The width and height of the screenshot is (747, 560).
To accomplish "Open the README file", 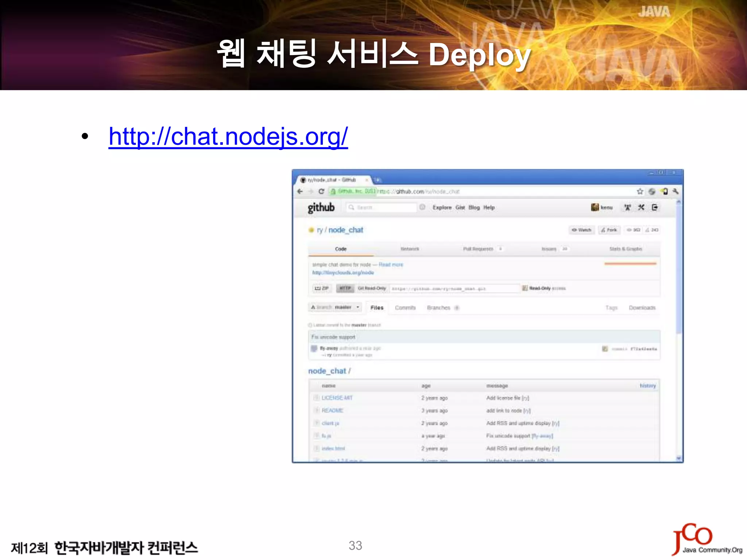I will point(332,411).
